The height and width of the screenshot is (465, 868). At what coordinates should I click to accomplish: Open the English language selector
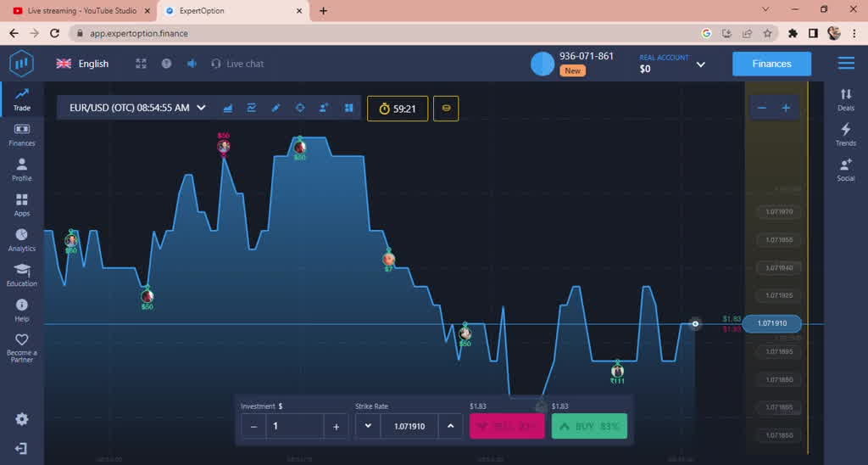(82, 64)
